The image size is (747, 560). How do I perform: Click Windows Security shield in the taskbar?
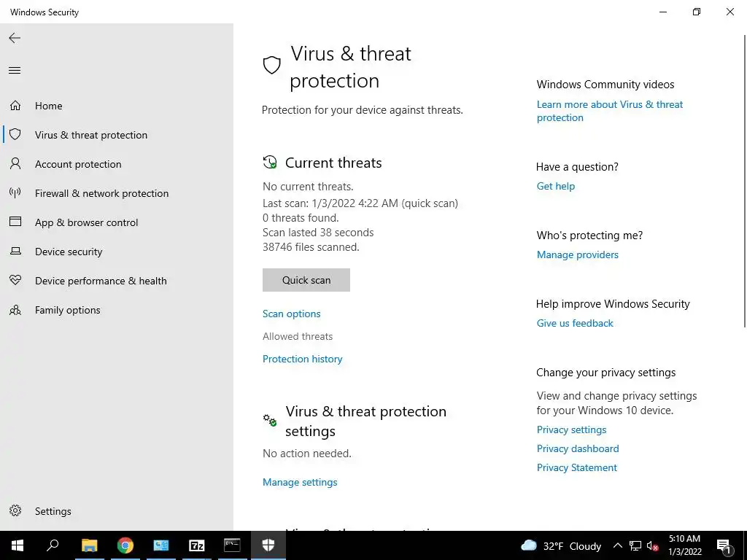pyautogui.click(x=268, y=545)
